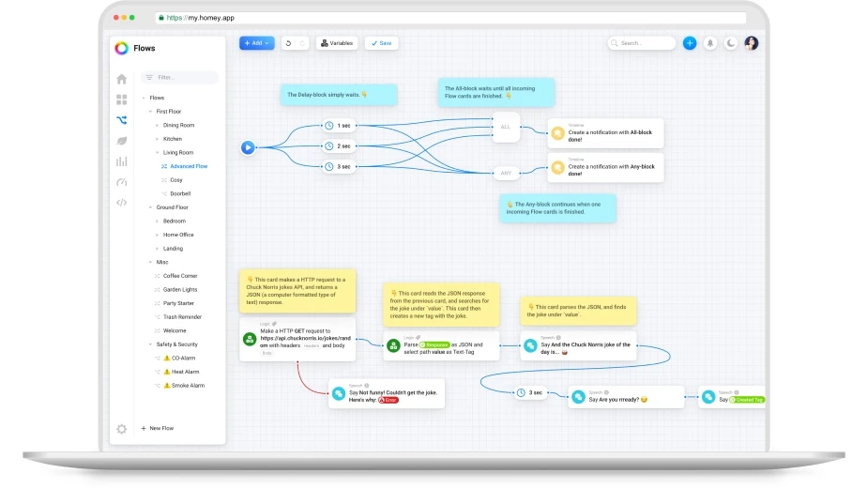Image resolution: width=868 pixels, height=489 pixels.
Task: Click the ANY logic block
Action: pos(506,172)
